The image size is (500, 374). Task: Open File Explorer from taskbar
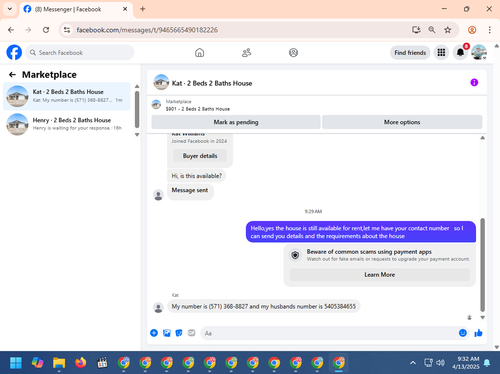click(x=59, y=363)
